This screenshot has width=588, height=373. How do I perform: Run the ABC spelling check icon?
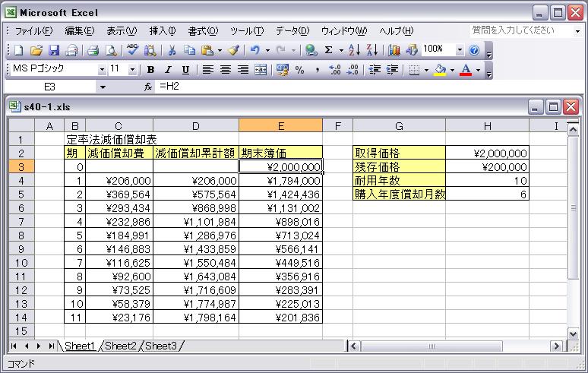132,50
